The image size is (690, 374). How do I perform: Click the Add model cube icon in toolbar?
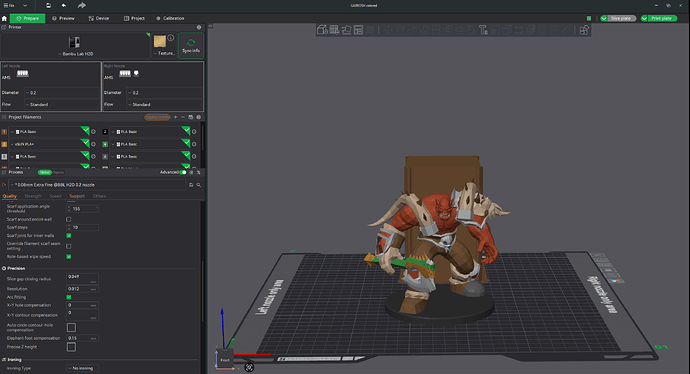(x=322, y=30)
